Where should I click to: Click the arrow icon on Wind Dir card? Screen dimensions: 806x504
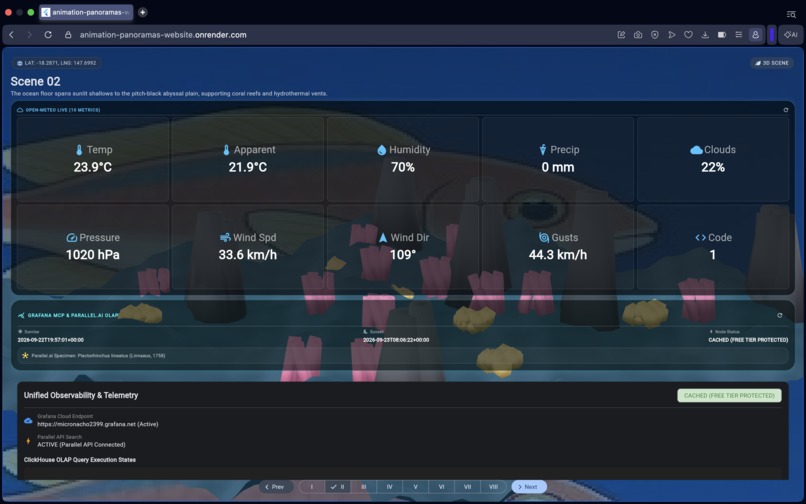point(383,238)
